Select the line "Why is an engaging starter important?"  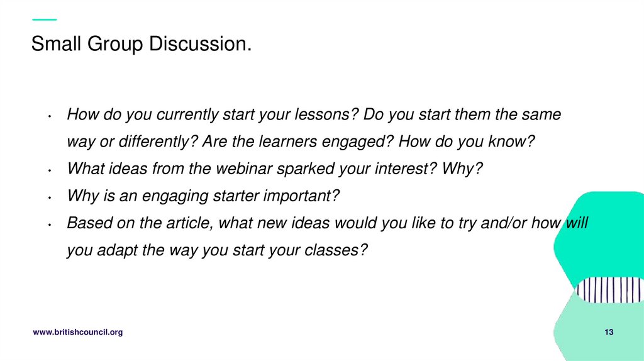pyautogui.click(x=203, y=196)
